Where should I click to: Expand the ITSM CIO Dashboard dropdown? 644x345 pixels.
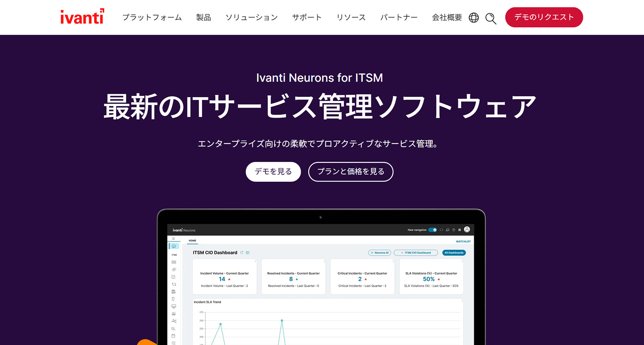[x=416, y=253]
